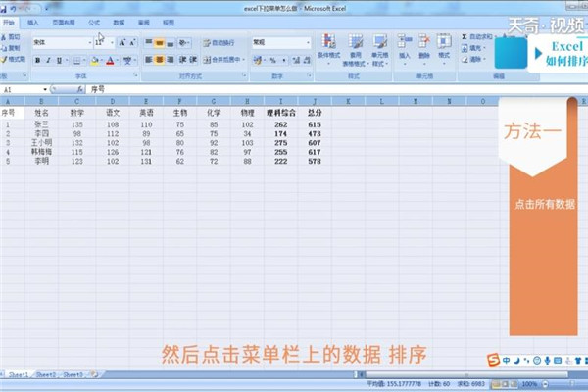Open the 视图 View tab

click(x=169, y=23)
